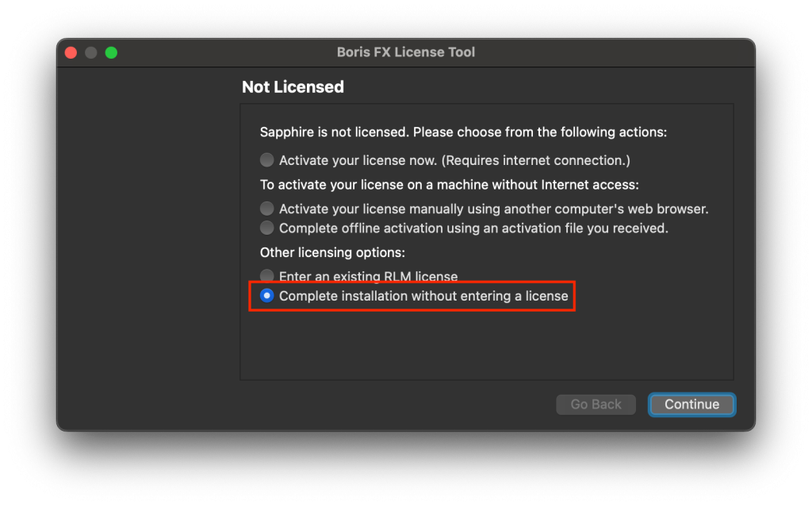This screenshot has height=506, width=812.
Task: Select the "Activate your license now" radio button
Action: (267, 160)
